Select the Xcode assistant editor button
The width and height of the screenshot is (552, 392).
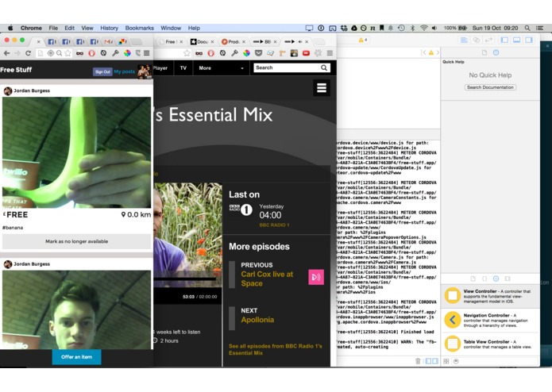point(477,40)
